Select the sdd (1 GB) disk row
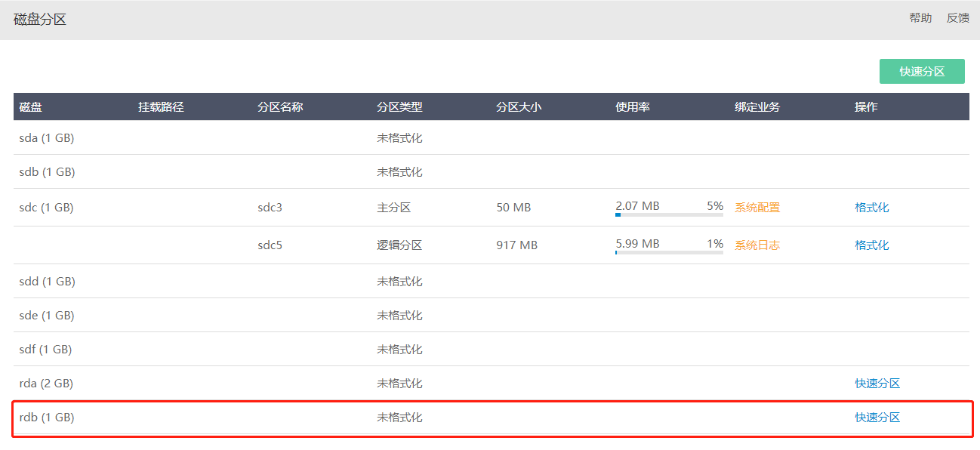 [492, 282]
